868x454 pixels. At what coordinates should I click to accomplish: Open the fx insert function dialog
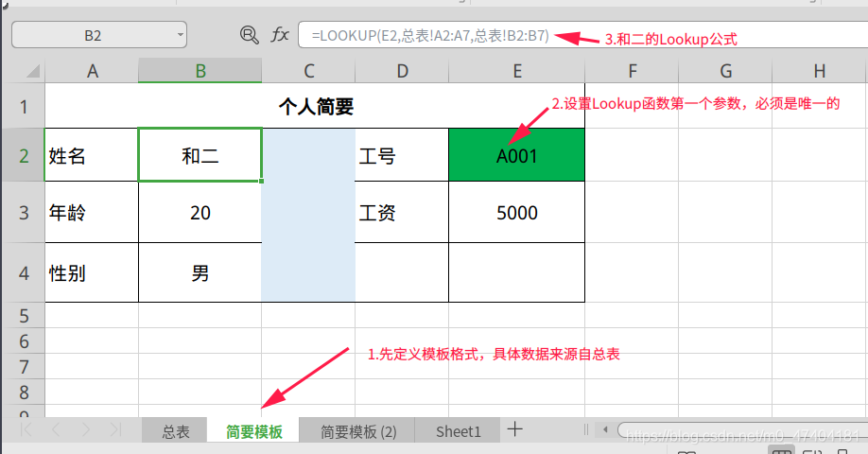pyautogui.click(x=280, y=35)
